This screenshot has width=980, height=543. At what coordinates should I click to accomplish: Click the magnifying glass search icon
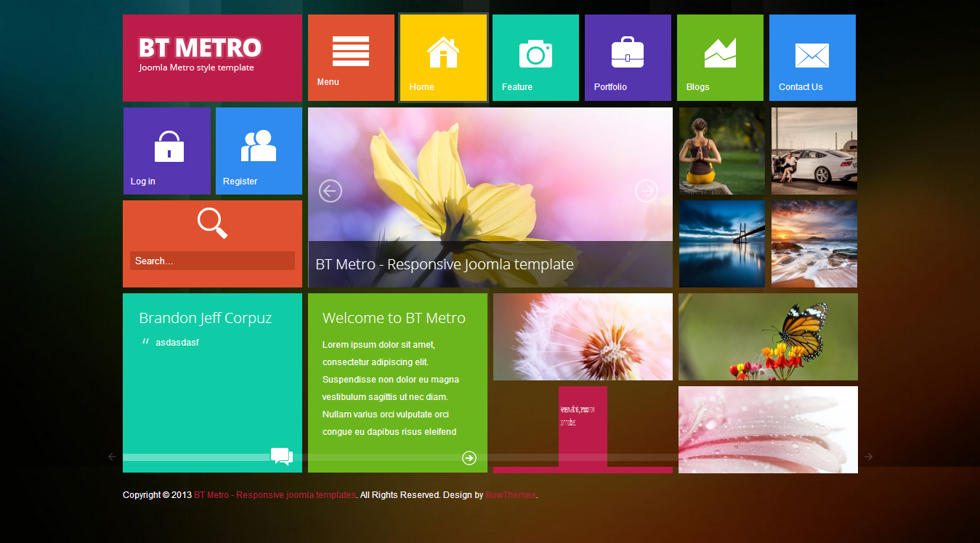[213, 224]
